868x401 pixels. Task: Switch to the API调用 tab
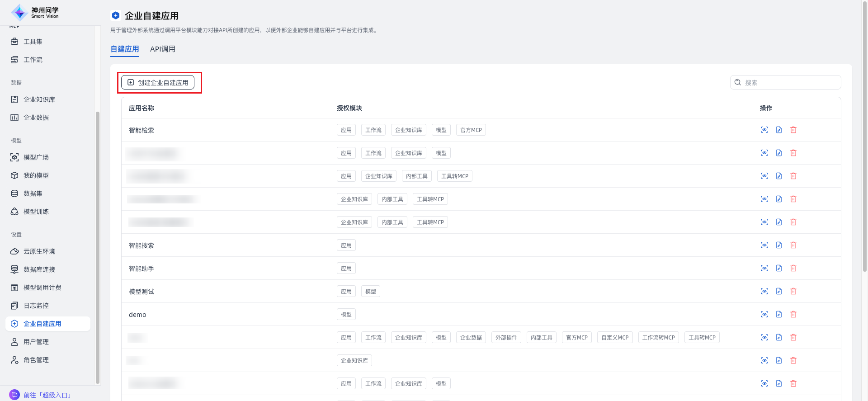click(163, 49)
